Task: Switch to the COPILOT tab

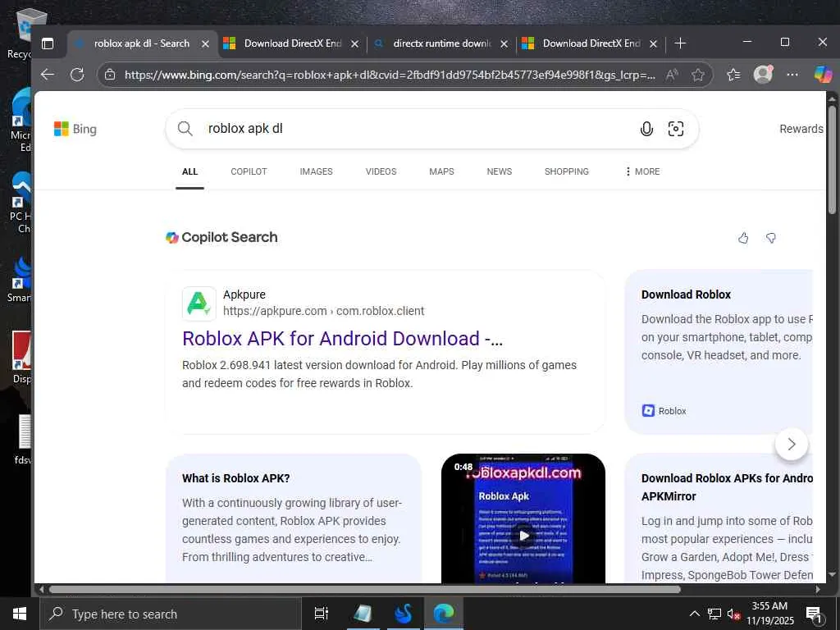Action: pyautogui.click(x=249, y=171)
